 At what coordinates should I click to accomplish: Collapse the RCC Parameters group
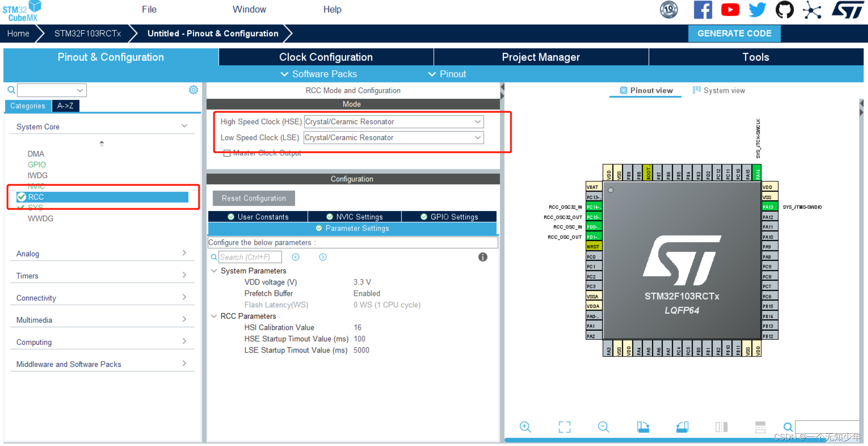(214, 316)
